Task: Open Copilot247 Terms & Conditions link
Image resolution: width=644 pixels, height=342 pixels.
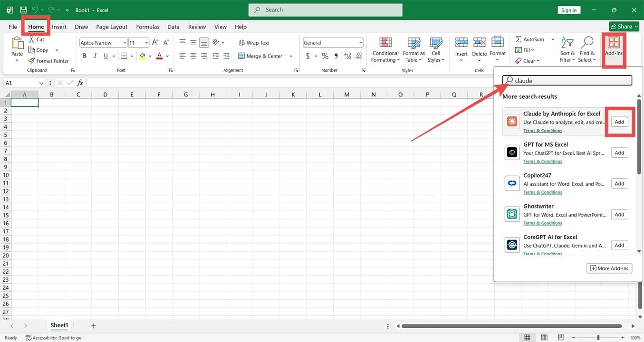Action: [542, 192]
